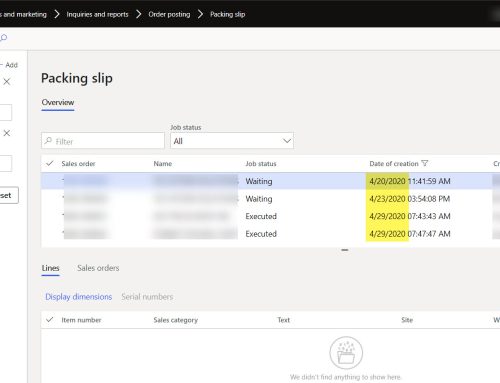The width and height of the screenshot is (500, 383).
Task: Click the filter funnel icon on Date of creation
Action: (425, 163)
